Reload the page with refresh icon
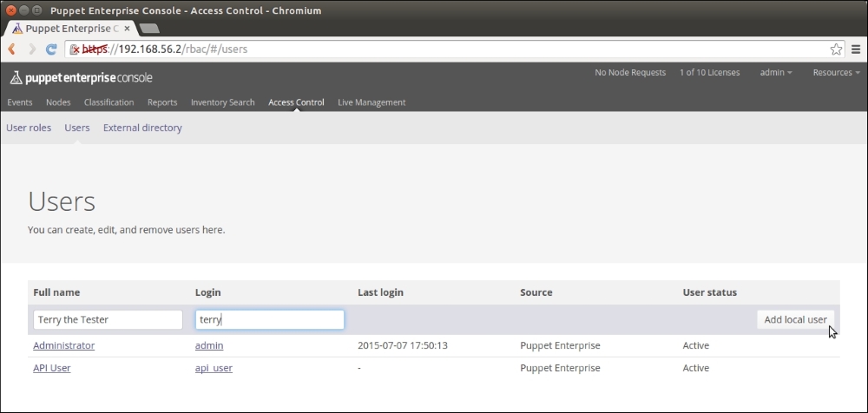This screenshot has height=413, width=868. pyautogui.click(x=51, y=49)
